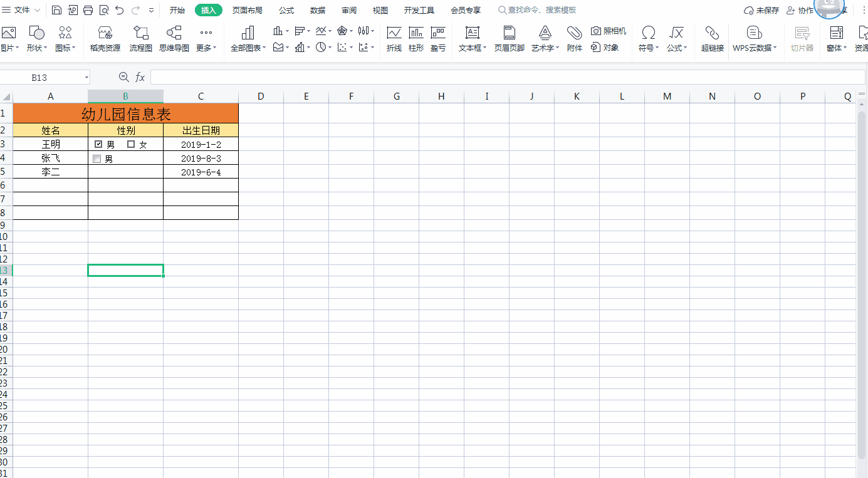Select the orange title cell 幼儿园信息表
Viewport: 868px width, 478px height.
pyautogui.click(x=126, y=113)
